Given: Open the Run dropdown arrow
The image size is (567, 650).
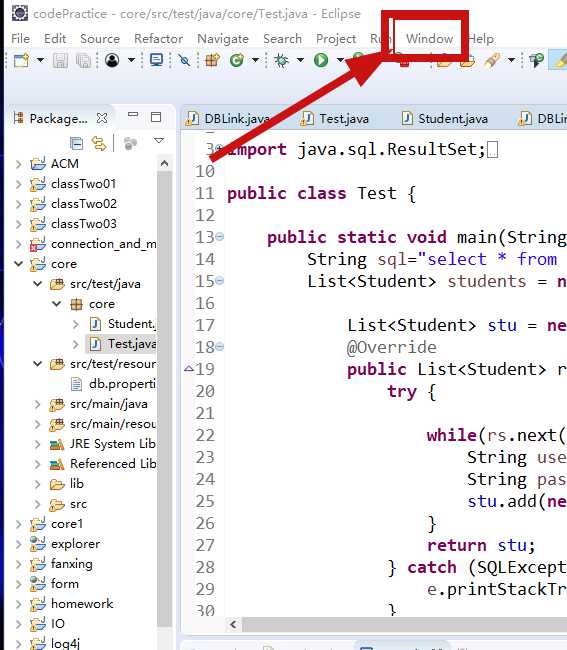Looking at the screenshot, I should coord(340,61).
